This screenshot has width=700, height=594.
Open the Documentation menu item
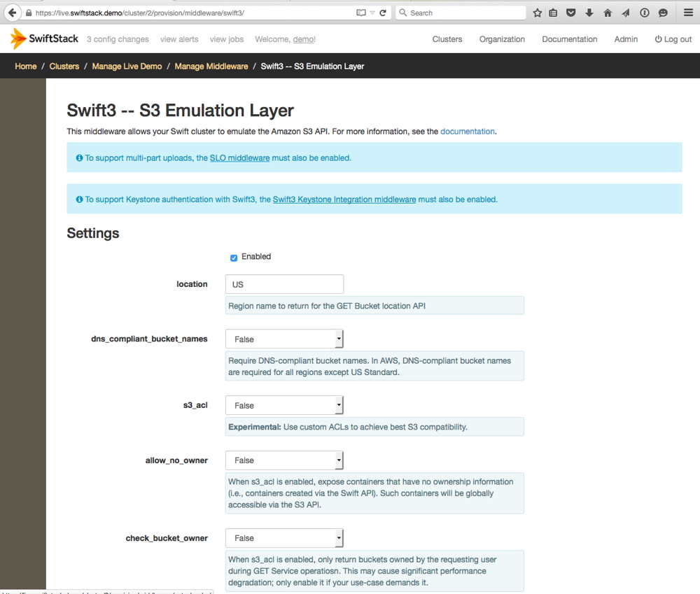pos(569,39)
